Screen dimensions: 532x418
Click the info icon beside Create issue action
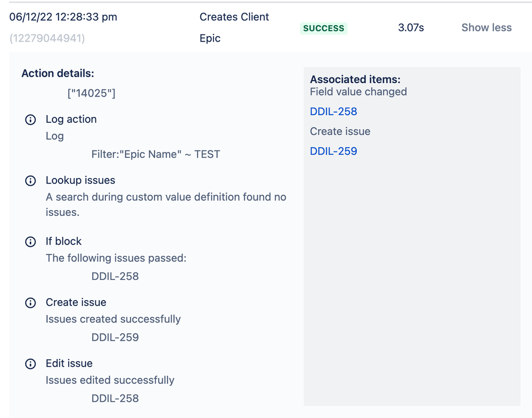[30, 303]
